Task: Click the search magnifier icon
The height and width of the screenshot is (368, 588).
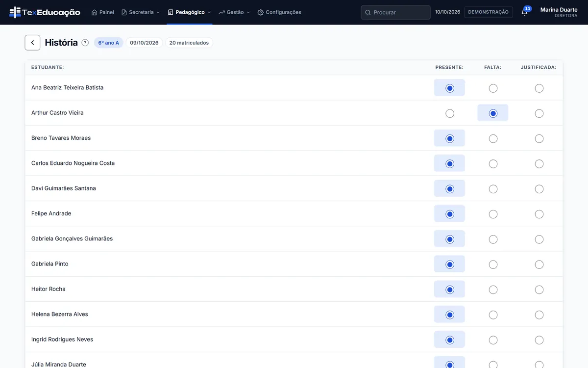Action: pos(368,12)
